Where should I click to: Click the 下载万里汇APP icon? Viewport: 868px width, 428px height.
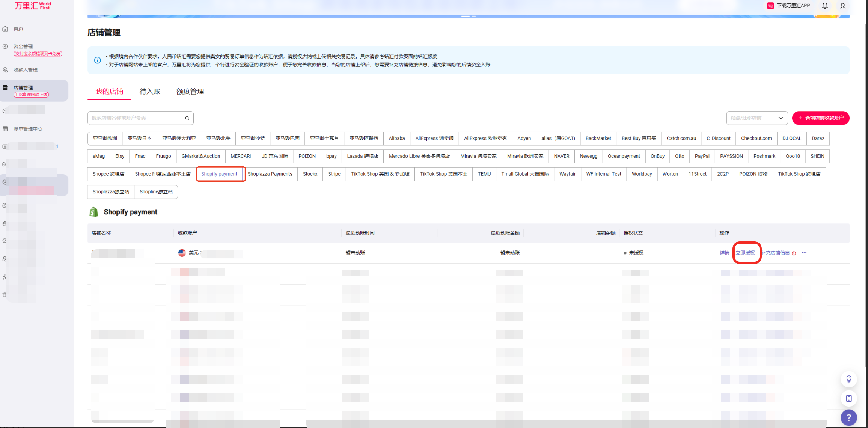(770, 6)
